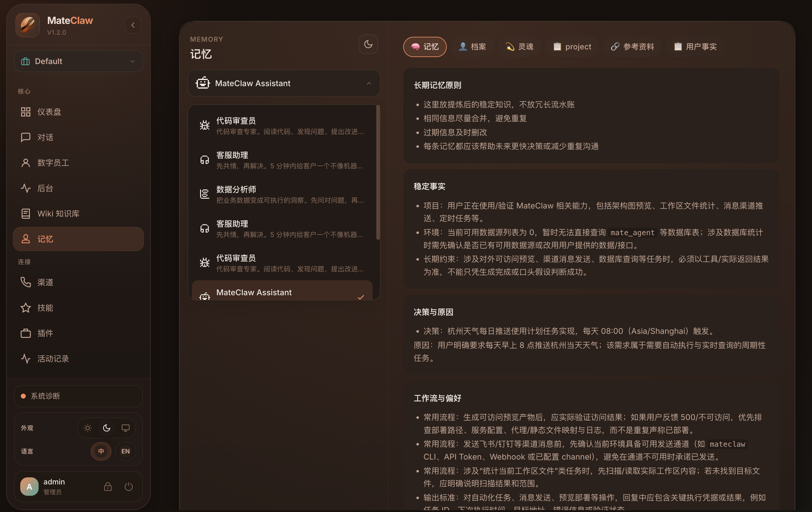
Task: Switch to the 档案 profile tab
Action: pyautogui.click(x=472, y=47)
